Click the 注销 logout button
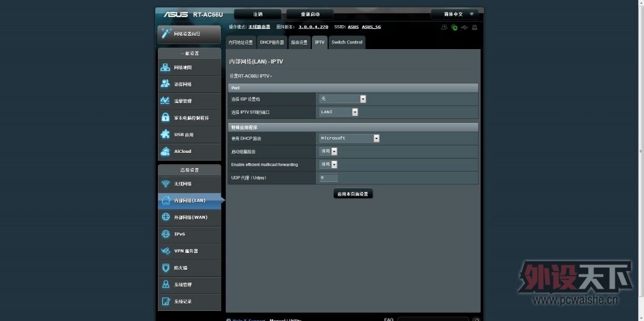Image resolution: width=644 pixels, height=321 pixels. (x=258, y=14)
